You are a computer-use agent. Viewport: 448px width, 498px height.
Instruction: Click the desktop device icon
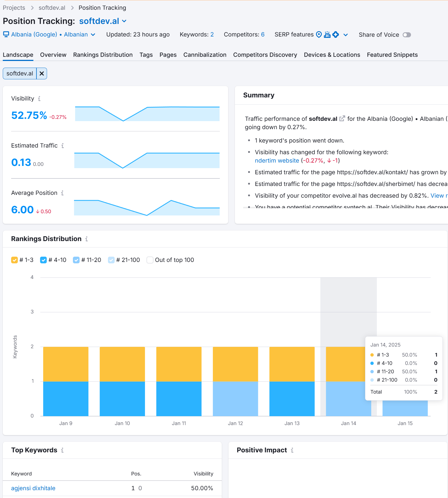point(6,35)
